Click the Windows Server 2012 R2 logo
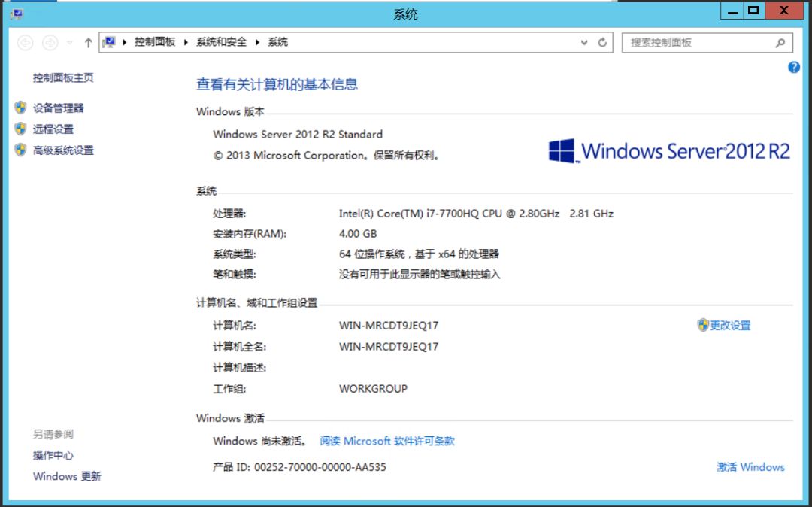Viewport: 812px width, 507px height. tap(669, 150)
